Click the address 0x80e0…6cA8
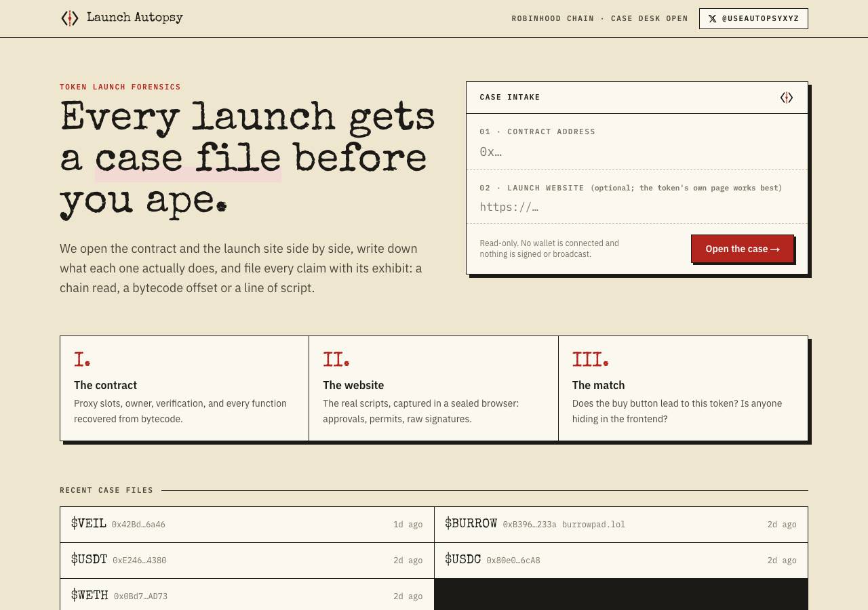868x610 pixels. click(x=513, y=561)
